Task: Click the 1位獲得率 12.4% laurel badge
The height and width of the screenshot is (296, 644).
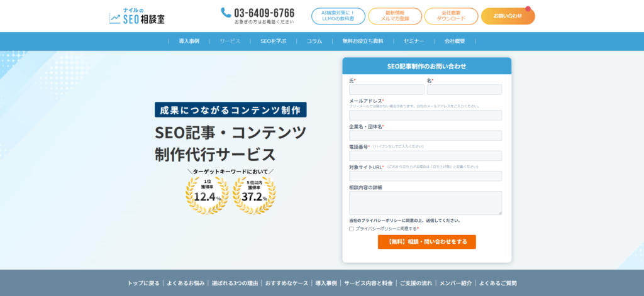Action: point(207,195)
